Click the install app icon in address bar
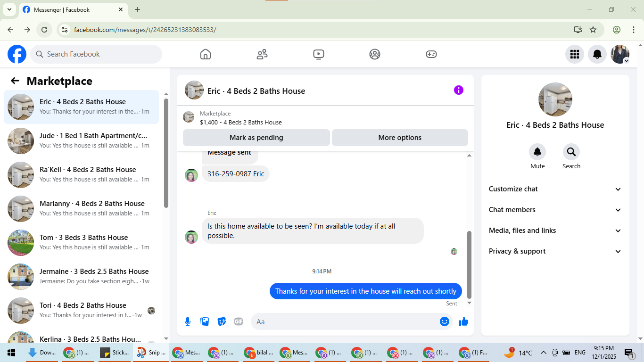644x362 pixels. pos(578,30)
